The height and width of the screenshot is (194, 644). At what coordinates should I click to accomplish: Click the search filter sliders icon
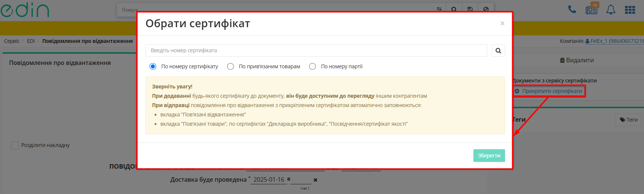[x=439, y=9]
